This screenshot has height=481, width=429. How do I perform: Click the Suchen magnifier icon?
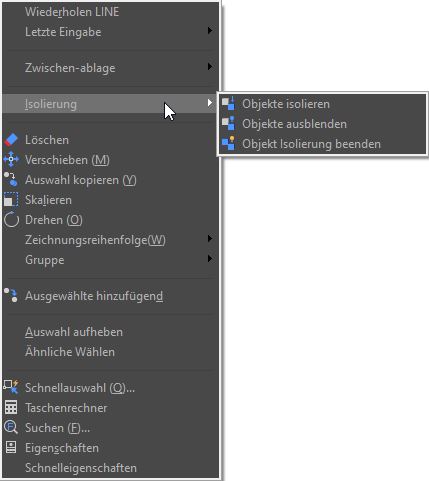11,427
